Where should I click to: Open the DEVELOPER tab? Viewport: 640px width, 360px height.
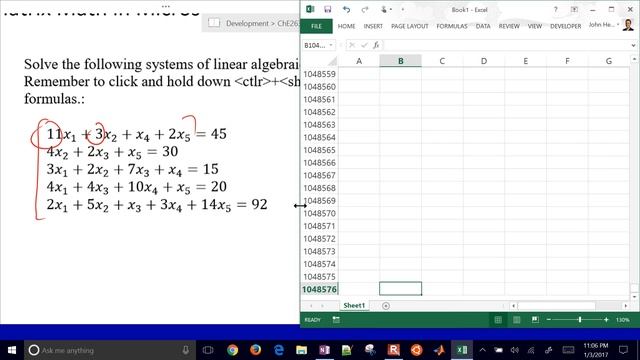click(565, 26)
